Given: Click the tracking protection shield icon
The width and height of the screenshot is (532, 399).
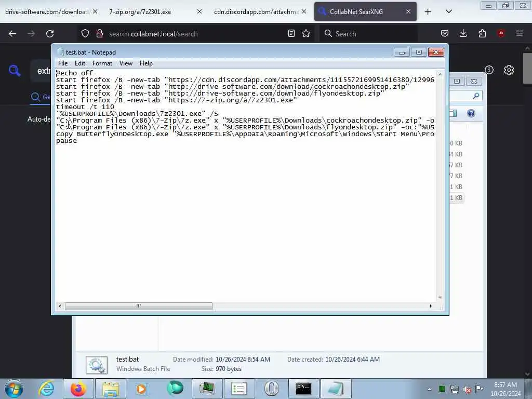Looking at the screenshot, I should point(85,34).
